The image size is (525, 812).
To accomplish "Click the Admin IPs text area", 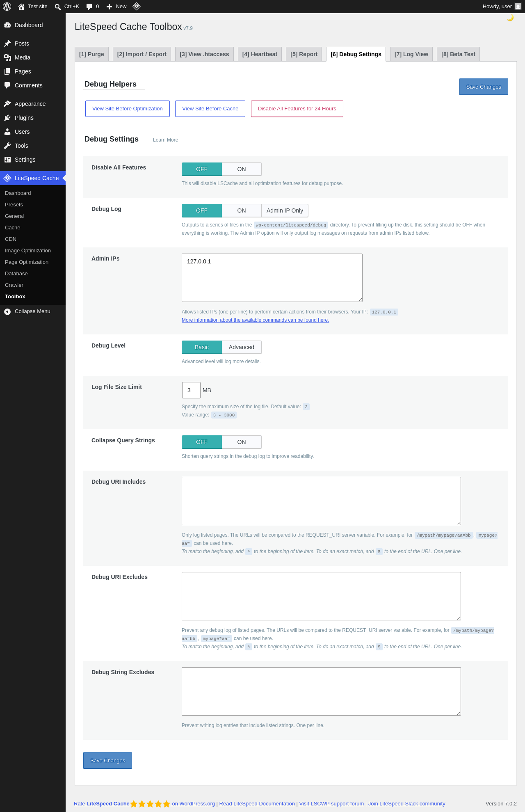I will coord(272,278).
